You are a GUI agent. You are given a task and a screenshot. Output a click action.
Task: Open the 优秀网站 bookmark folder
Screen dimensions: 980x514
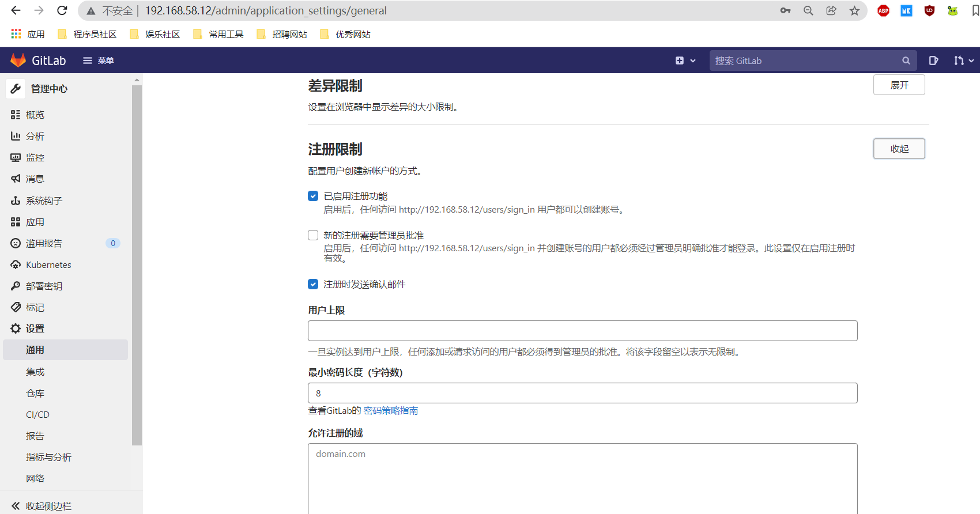pyautogui.click(x=345, y=34)
